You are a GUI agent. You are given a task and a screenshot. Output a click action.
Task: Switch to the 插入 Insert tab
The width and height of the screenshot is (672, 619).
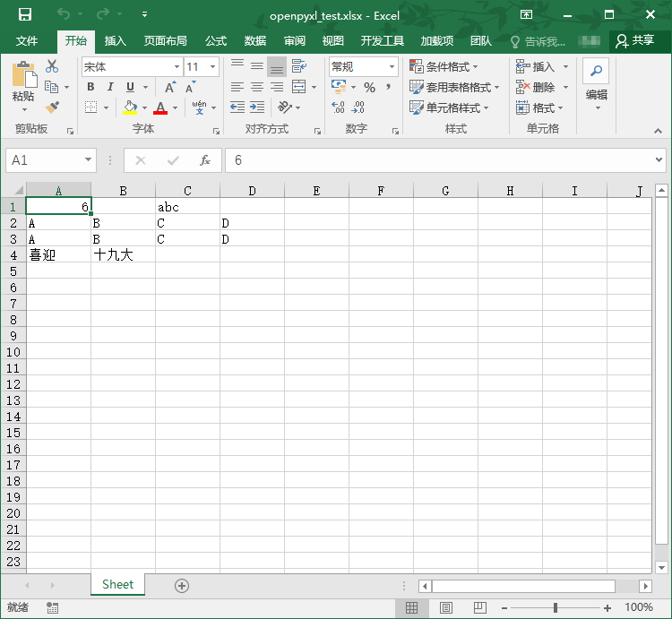tap(116, 41)
